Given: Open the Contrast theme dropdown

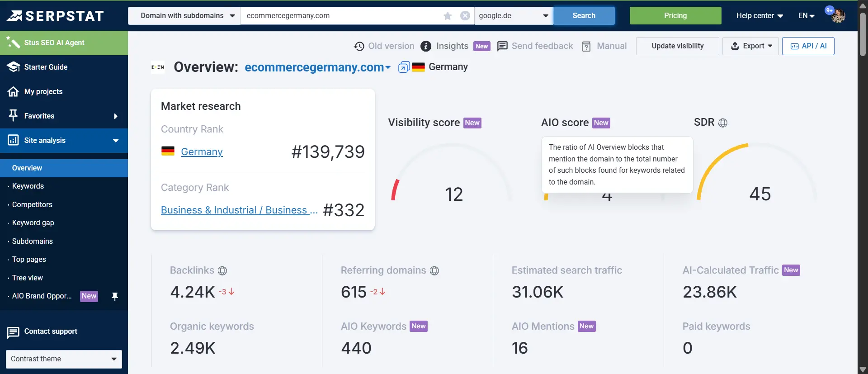Looking at the screenshot, I should click(x=64, y=359).
